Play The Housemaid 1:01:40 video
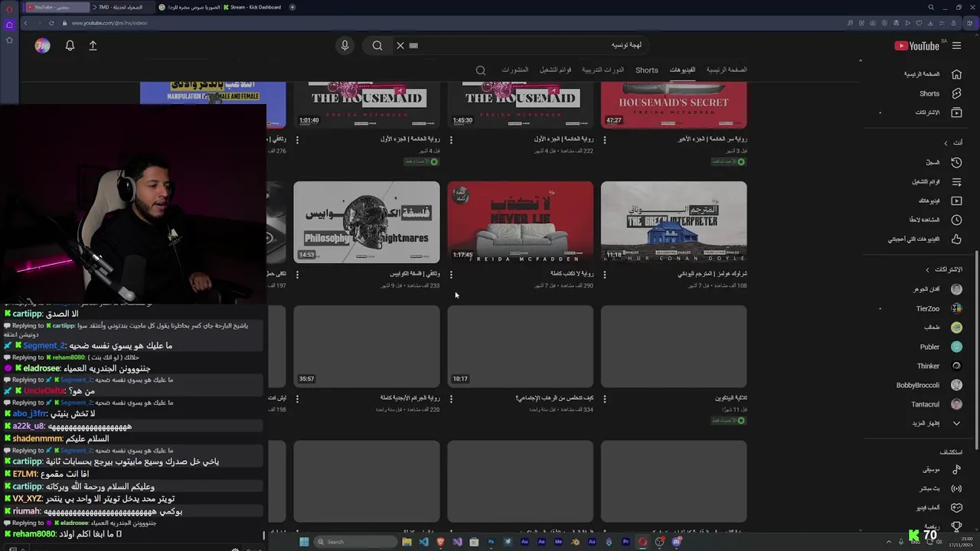Image resolution: width=980 pixels, height=551 pixels. coord(367,105)
